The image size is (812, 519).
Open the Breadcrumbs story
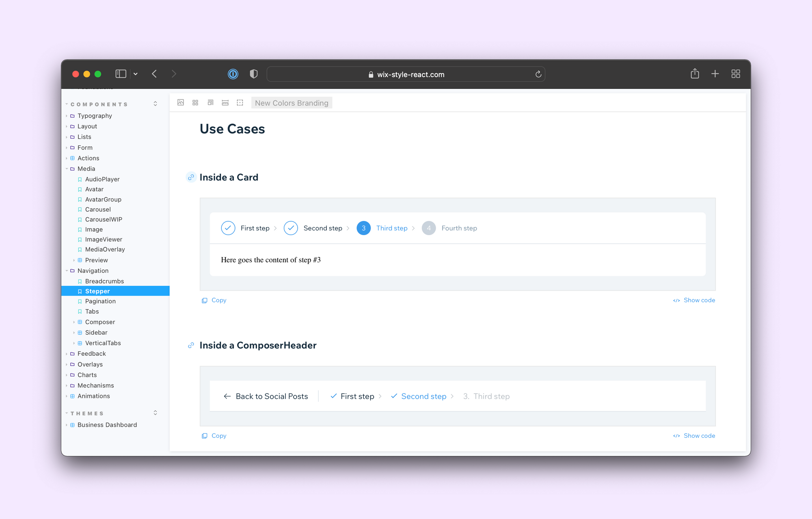pos(104,281)
